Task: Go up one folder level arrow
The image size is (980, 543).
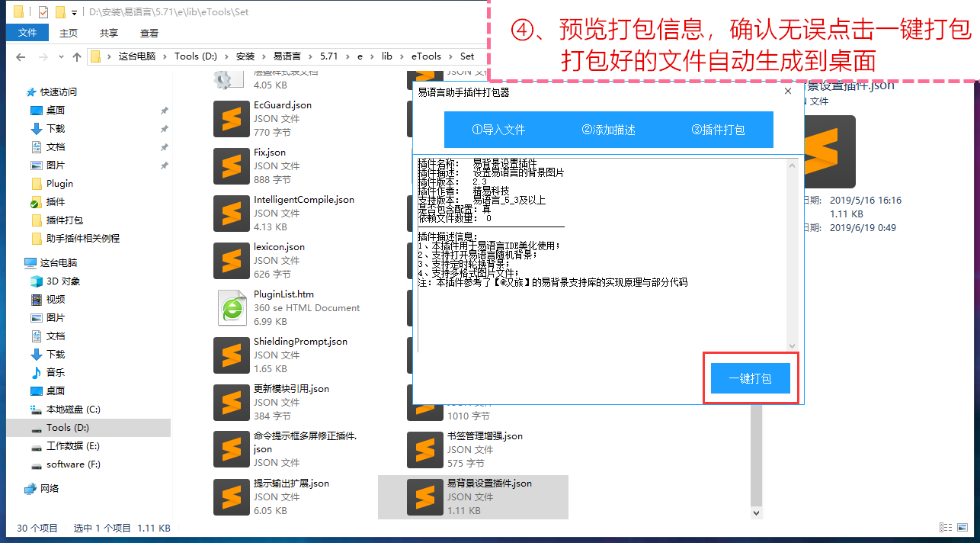Action: 77,56
